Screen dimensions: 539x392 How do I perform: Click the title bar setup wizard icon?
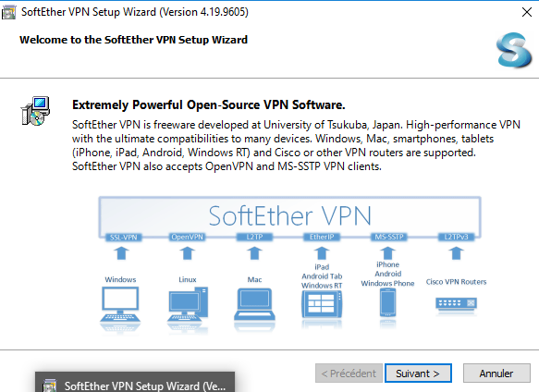point(8,12)
